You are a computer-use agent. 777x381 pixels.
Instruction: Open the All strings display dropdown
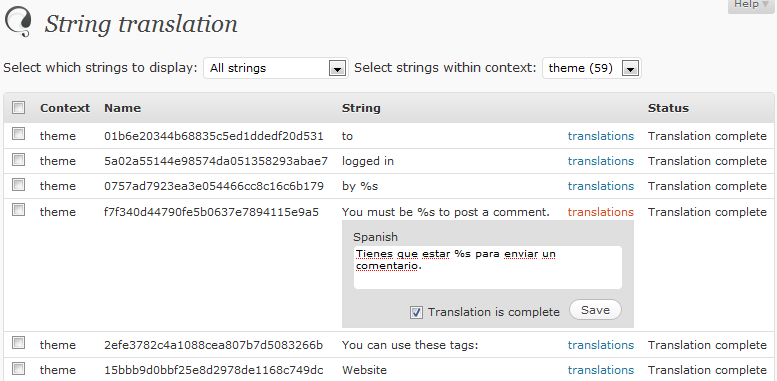276,68
